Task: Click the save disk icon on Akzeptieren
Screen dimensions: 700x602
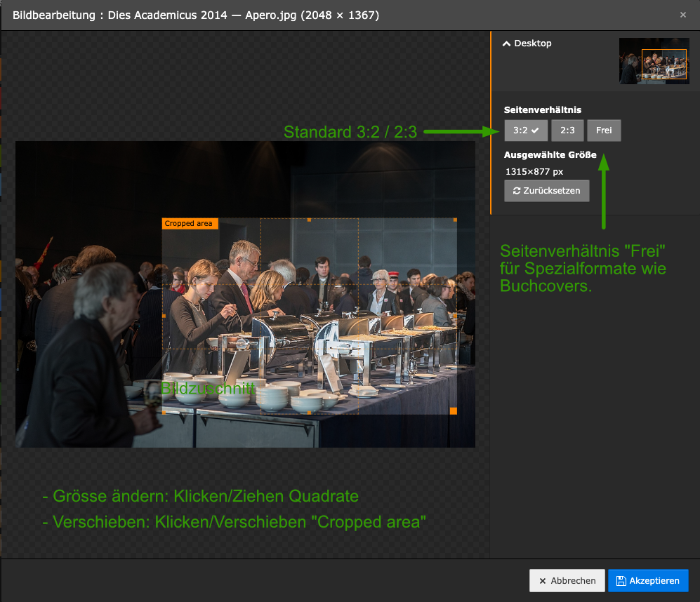Action: [x=621, y=580]
